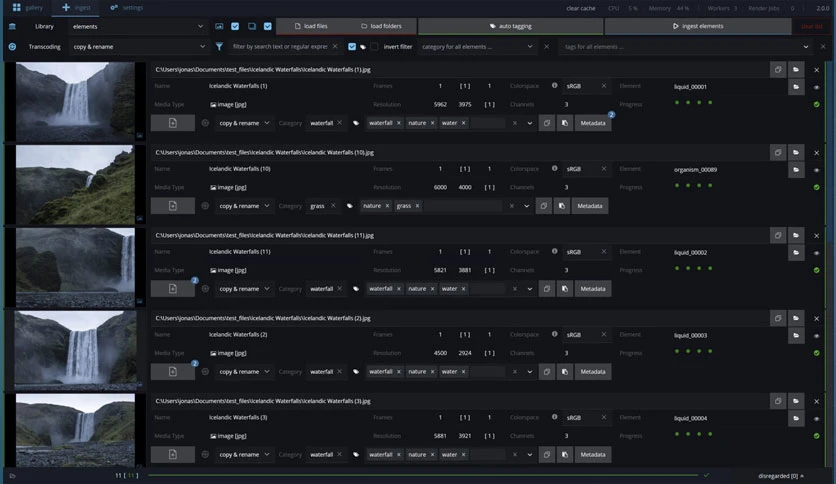Select the Icelandic Waterfalls (1) thumbnail
The width and height of the screenshot is (836, 484).
click(75, 101)
